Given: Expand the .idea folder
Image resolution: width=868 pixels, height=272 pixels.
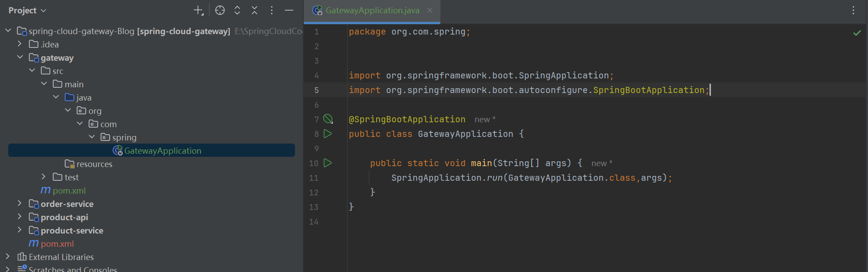Looking at the screenshot, I should (x=20, y=44).
